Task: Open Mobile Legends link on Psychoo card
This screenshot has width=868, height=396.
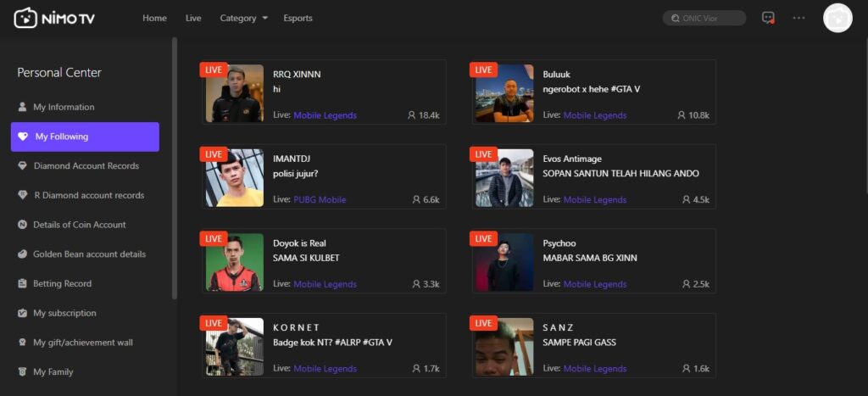Action: tap(595, 284)
